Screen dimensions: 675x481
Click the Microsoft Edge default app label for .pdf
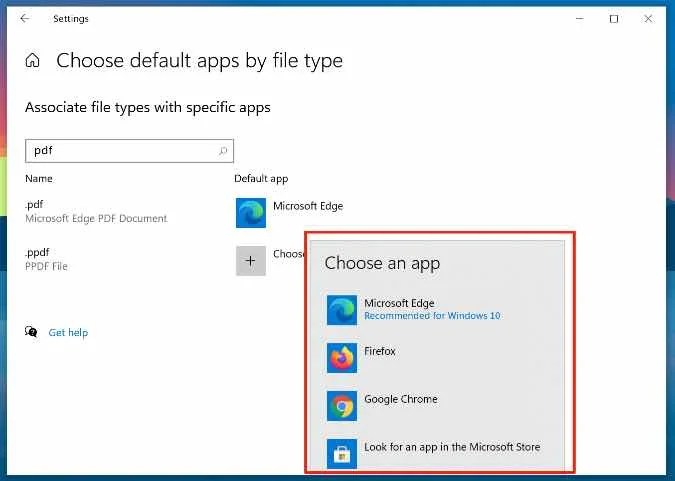click(308, 206)
